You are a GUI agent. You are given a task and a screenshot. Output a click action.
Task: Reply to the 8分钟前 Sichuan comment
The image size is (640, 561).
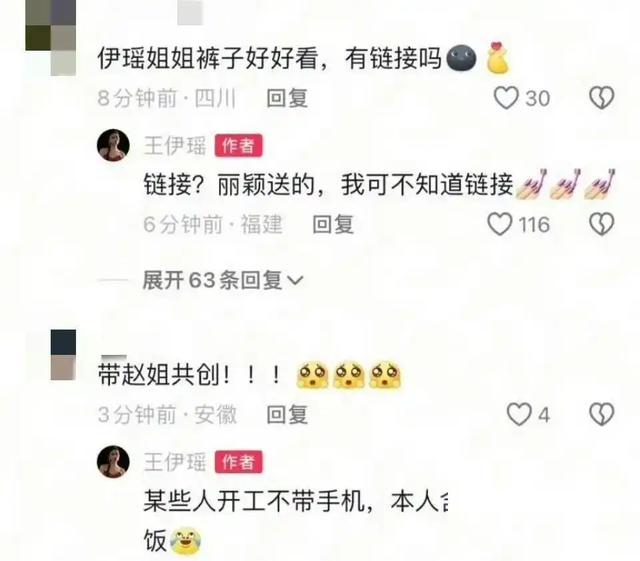(287, 98)
